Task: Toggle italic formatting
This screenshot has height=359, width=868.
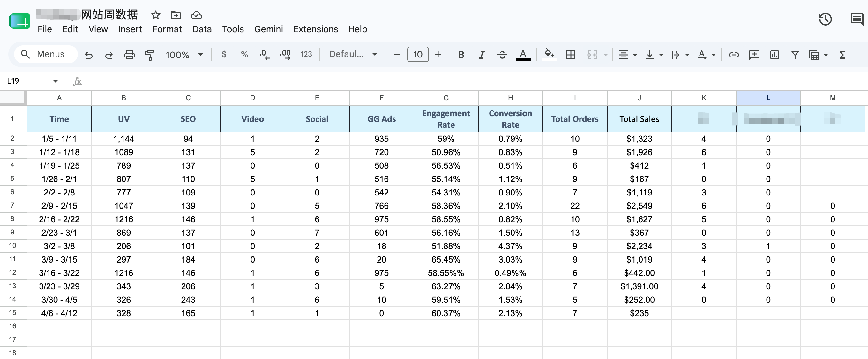Action: tap(482, 55)
